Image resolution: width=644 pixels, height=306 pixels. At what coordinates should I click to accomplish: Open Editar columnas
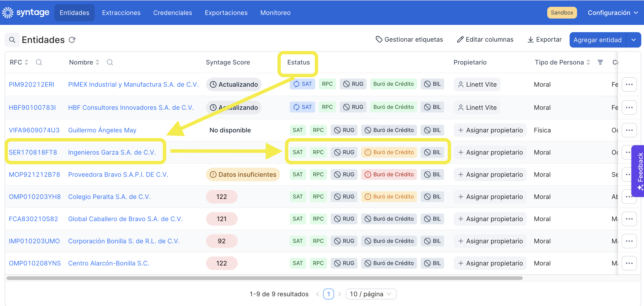pyautogui.click(x=485, y=40)
